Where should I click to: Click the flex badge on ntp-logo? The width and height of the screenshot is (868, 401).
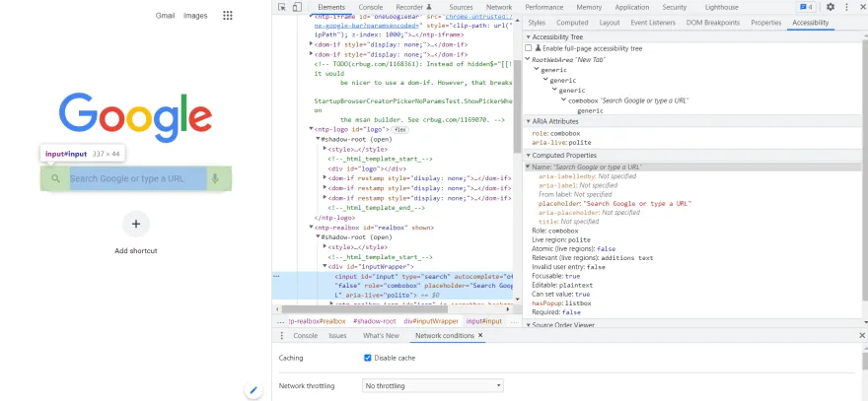point(399,129)
